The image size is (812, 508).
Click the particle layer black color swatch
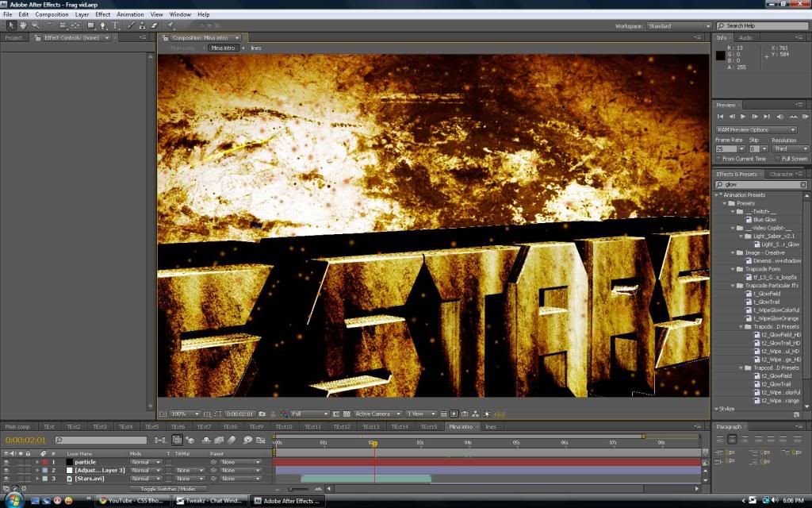click(x=69, y=462)
